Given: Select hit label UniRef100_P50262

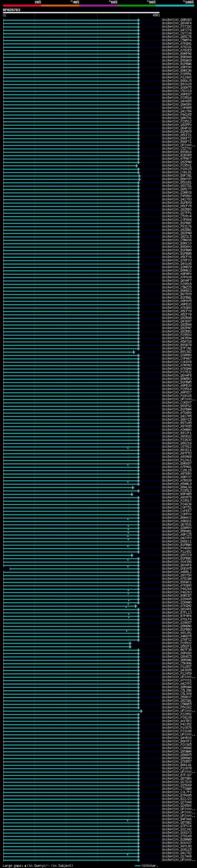Looking at the screenshot, I should click(x=177, y=707).
